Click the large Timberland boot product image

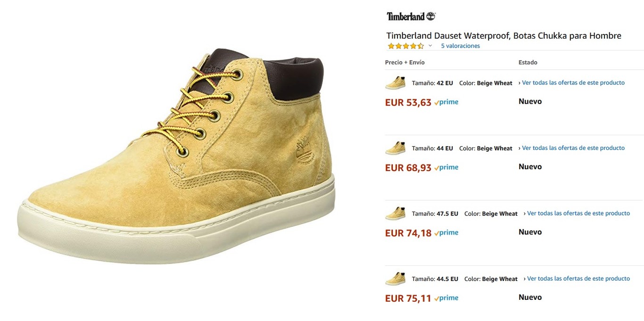click(176, 156)
